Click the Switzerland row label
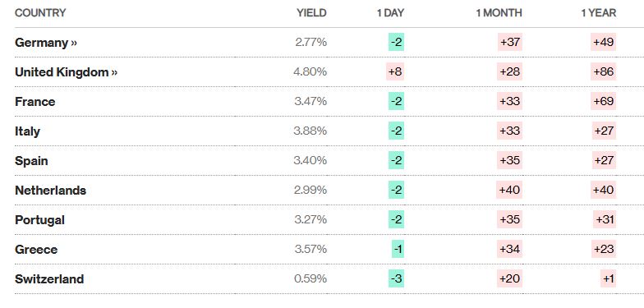The image size is (644, 308). click(49, 279)
